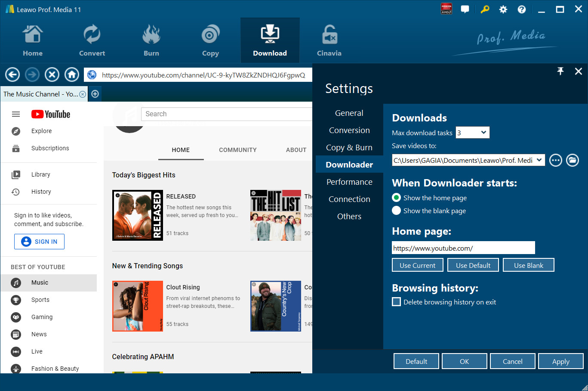Go forward in the browser

pyautogui.click(x=32, y=75)
